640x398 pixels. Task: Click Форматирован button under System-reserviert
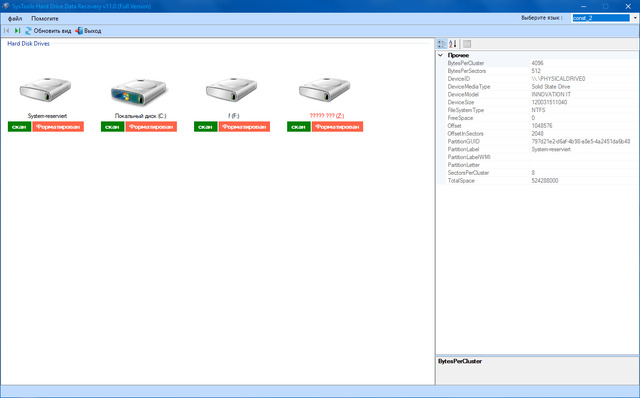coord(58,127)
